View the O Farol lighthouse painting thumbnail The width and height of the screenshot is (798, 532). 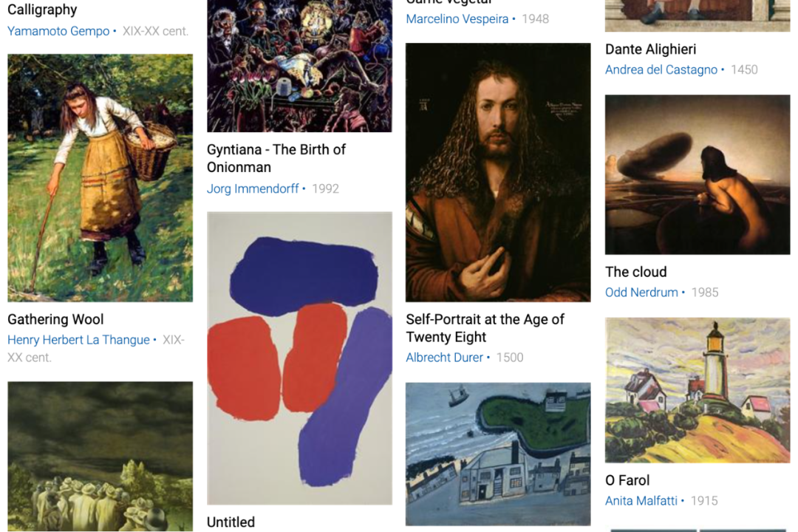(698, 390)
